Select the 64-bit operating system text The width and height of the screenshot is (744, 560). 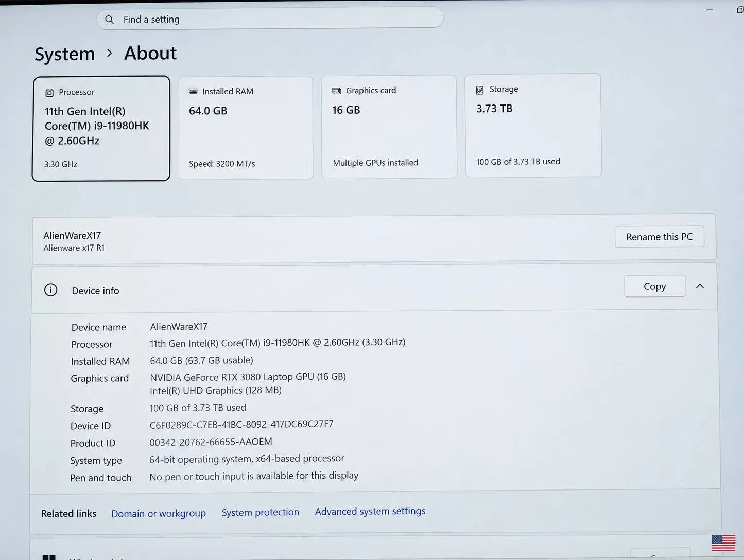click(x=247, y=459)
